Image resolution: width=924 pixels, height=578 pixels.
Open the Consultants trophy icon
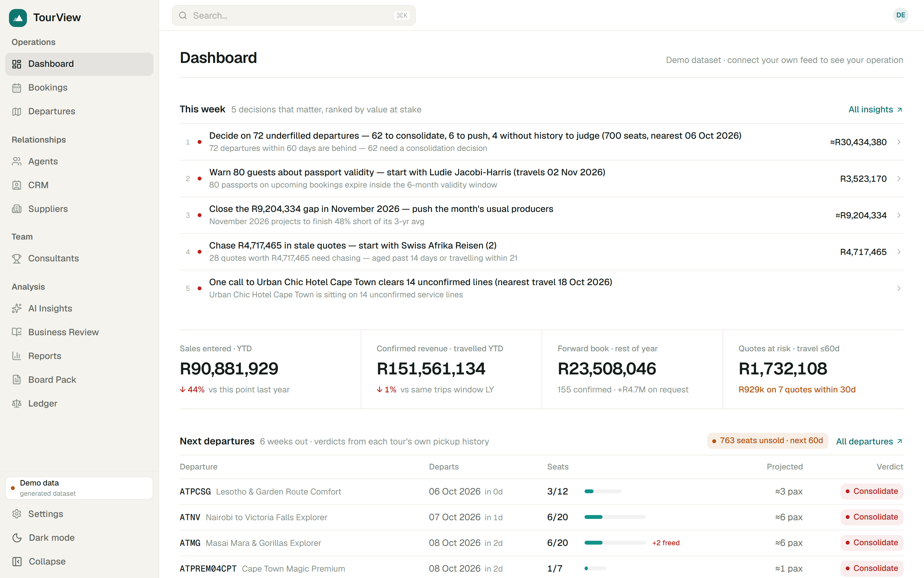(16, 258)
